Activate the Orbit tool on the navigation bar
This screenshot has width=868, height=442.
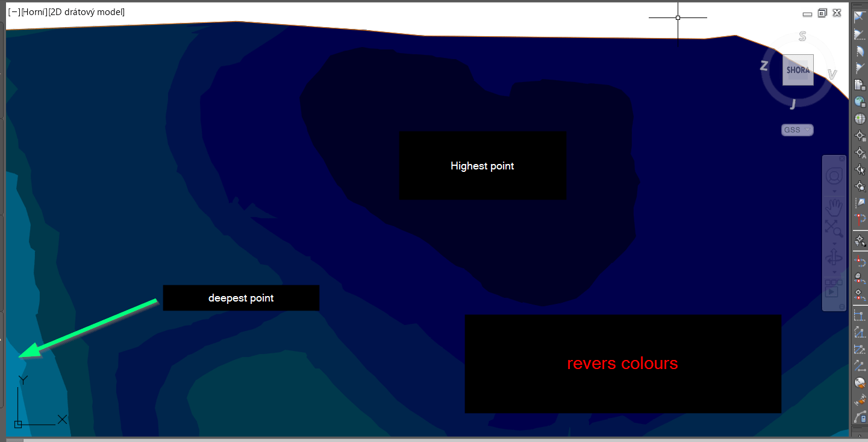(x=834, y=258)
